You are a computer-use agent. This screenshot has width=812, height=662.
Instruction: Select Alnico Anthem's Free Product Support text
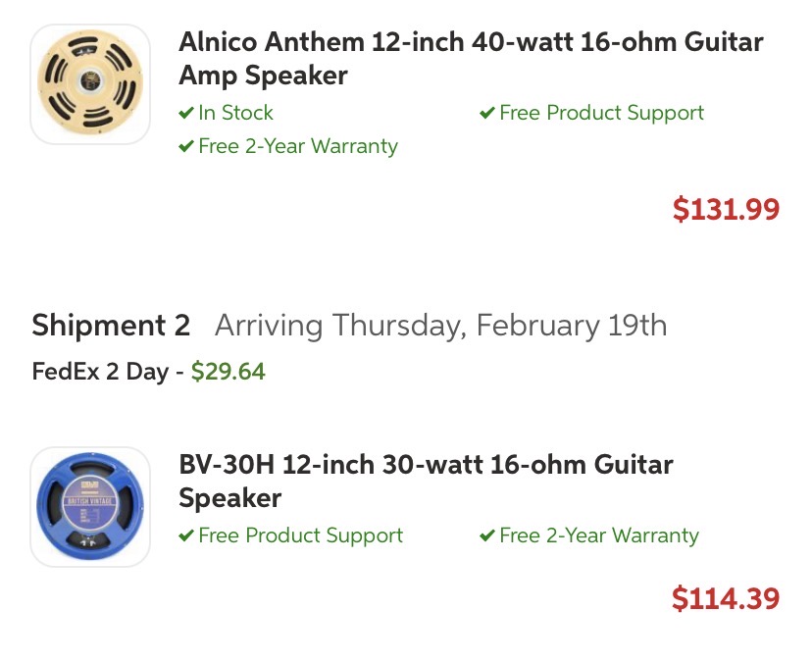[x=601, y=113]
